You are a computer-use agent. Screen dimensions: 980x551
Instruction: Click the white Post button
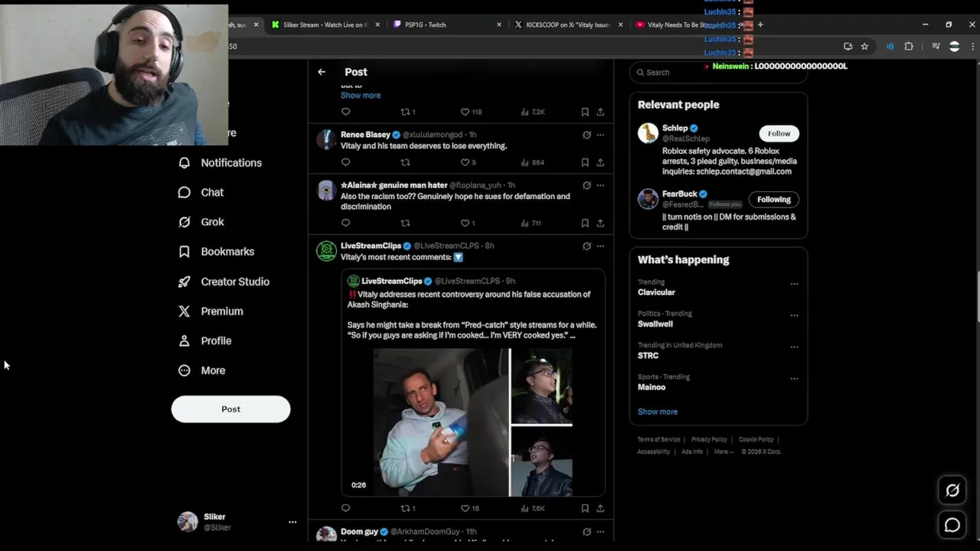tap(230, 409)
